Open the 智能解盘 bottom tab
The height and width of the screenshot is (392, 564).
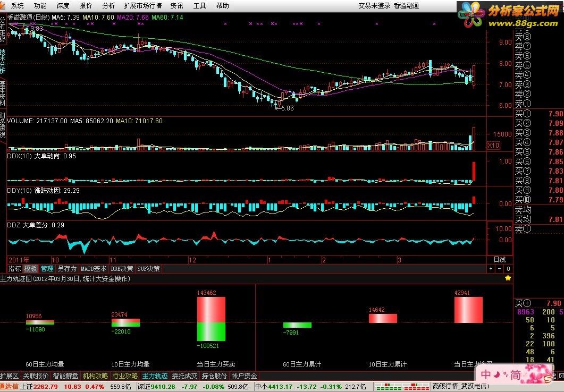click(65, 376)
